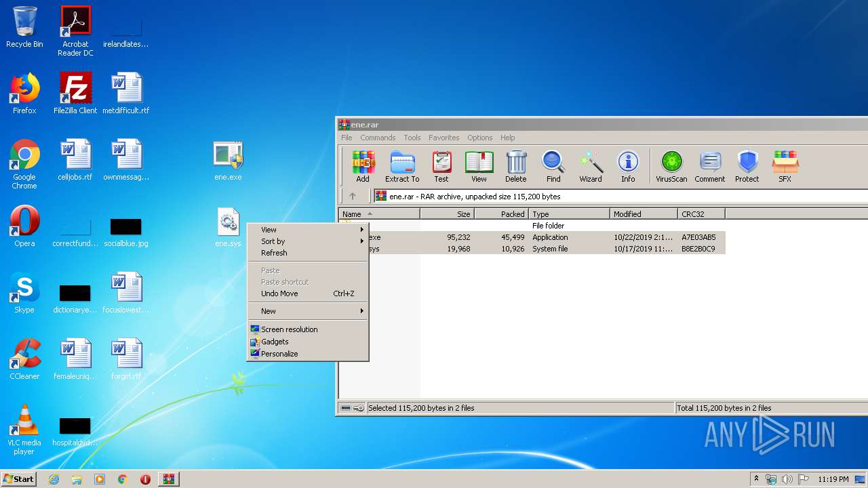
Task: Select ene.exe file on desktop
Action: (x=228, y=161)
